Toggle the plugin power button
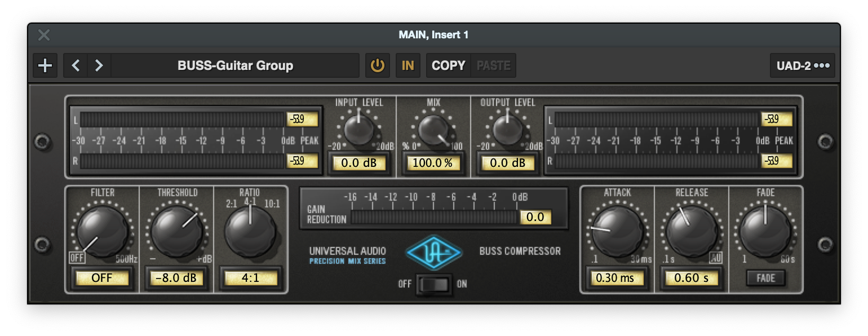The width and height of the screenshot is (868, 336). 377,65
